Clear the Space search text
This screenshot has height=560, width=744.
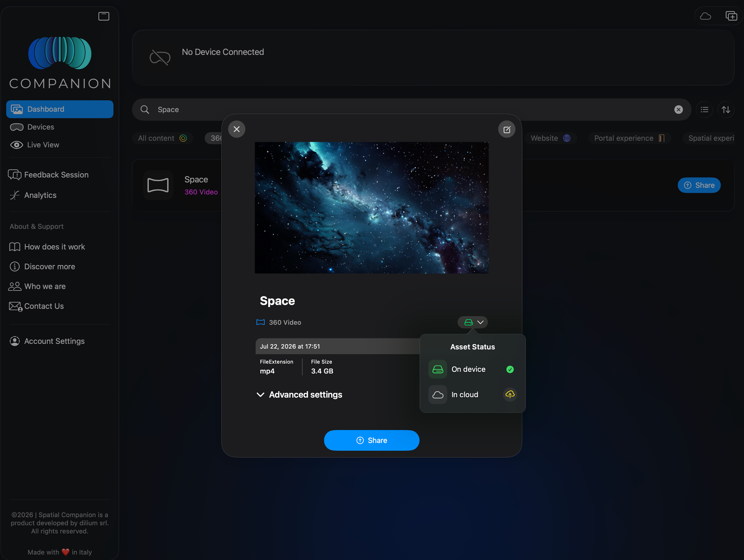tap(678, 110)
